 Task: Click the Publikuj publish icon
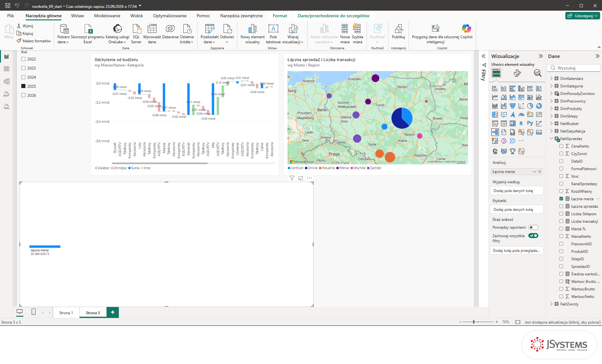(x=398, y=31)
